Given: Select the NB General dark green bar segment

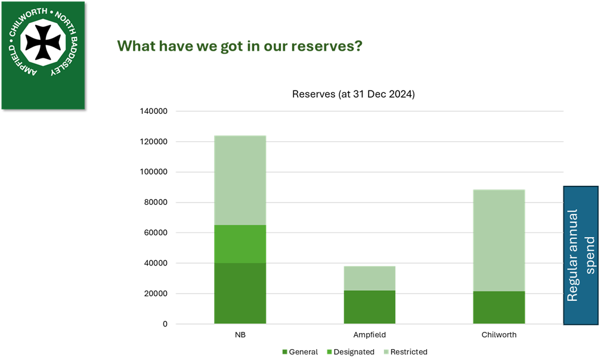Looking at the screenshot, I should point(240,293).
